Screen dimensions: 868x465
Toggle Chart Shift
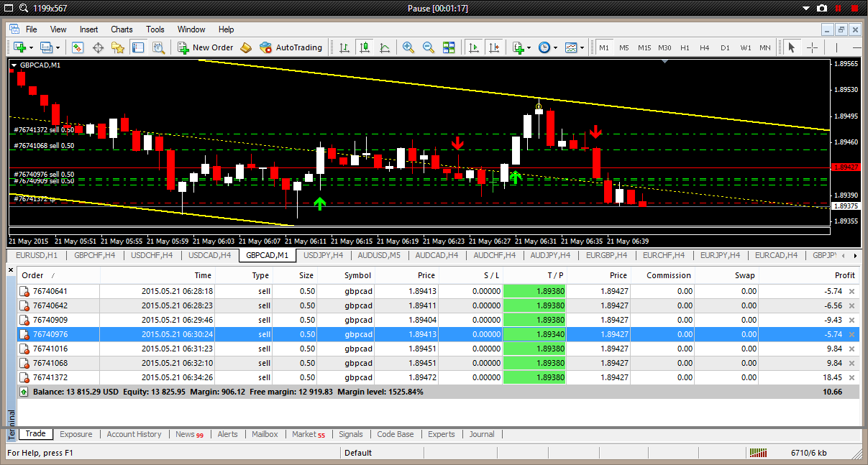pos(493,47)
